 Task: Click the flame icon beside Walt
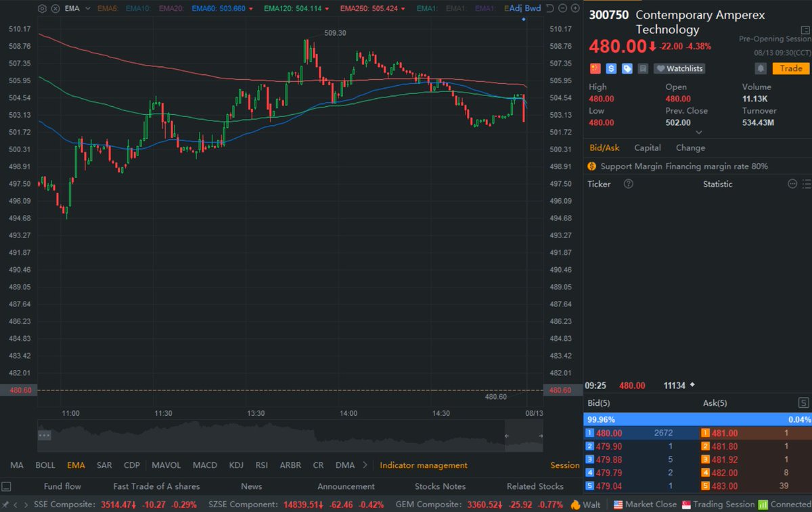[x=575, y=505]
